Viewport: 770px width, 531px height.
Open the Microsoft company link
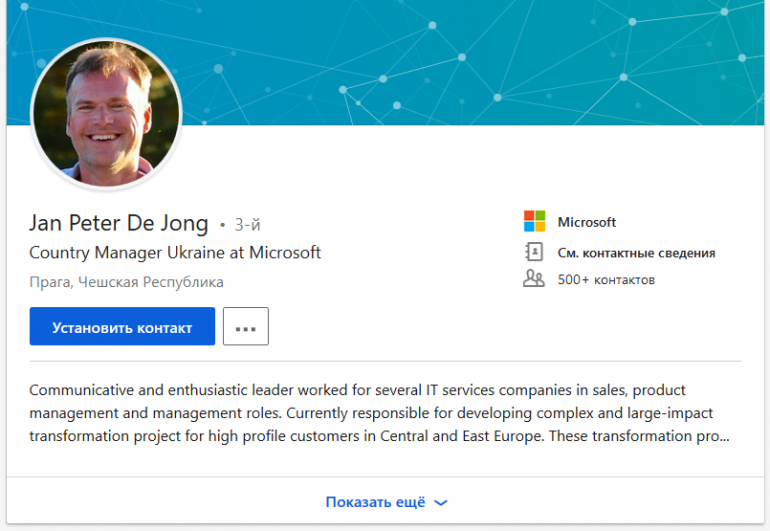click(x=586, y=222)
